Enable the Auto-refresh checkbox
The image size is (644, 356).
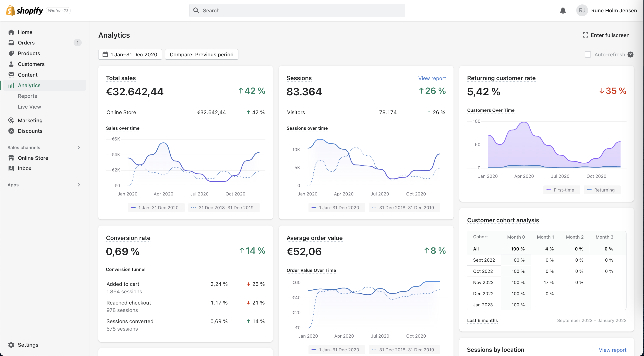click(588, 55)
